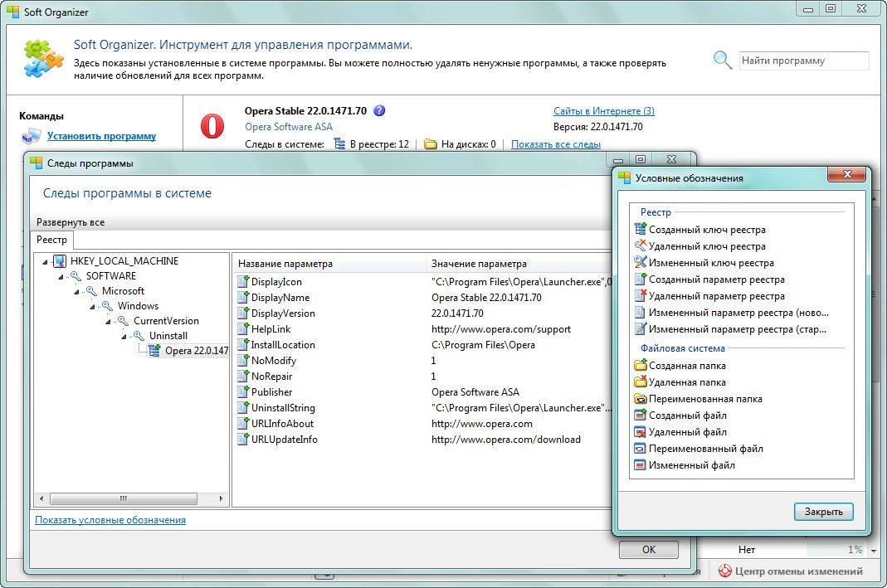Click the Soft Organizer puzzle logo

(x=43, y=58)
